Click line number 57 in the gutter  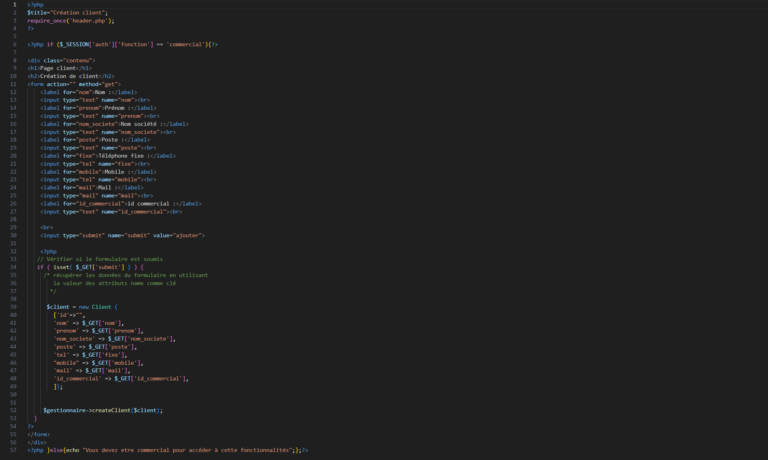[x=13, y=450]
